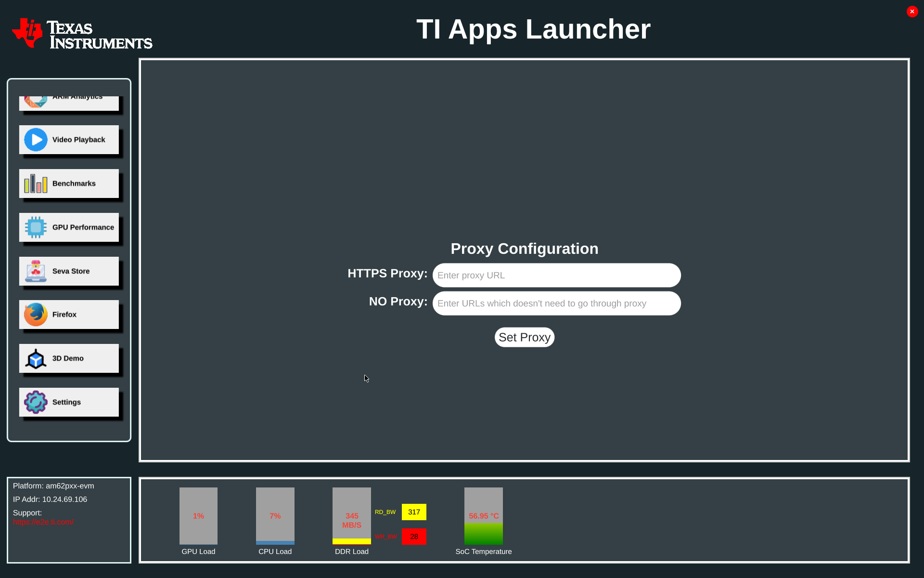Click the HTTPS Proxy label
The width and height of the screenshot is (924, 578).
click(387, 273)
